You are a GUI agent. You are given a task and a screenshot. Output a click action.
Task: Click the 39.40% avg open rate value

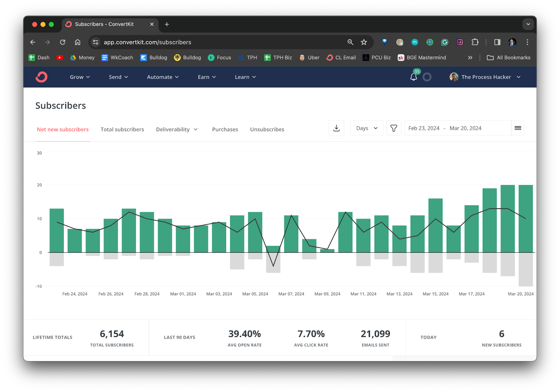coord(245,334)
